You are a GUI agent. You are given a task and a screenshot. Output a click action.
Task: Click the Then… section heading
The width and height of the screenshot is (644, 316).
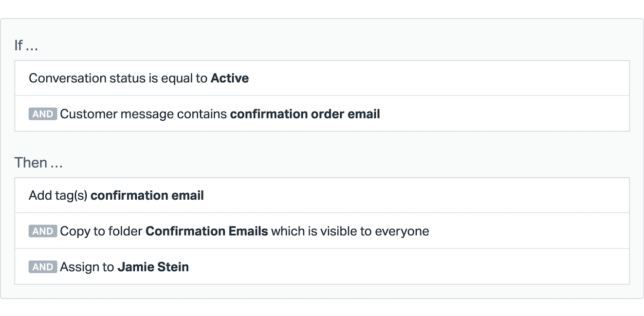click(x=38, y=163)
